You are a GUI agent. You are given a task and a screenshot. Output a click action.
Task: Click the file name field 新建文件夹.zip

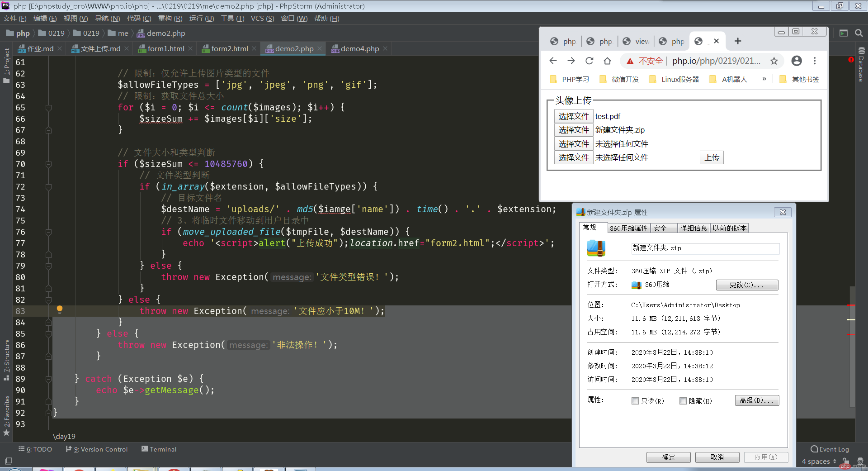[705, 248]
